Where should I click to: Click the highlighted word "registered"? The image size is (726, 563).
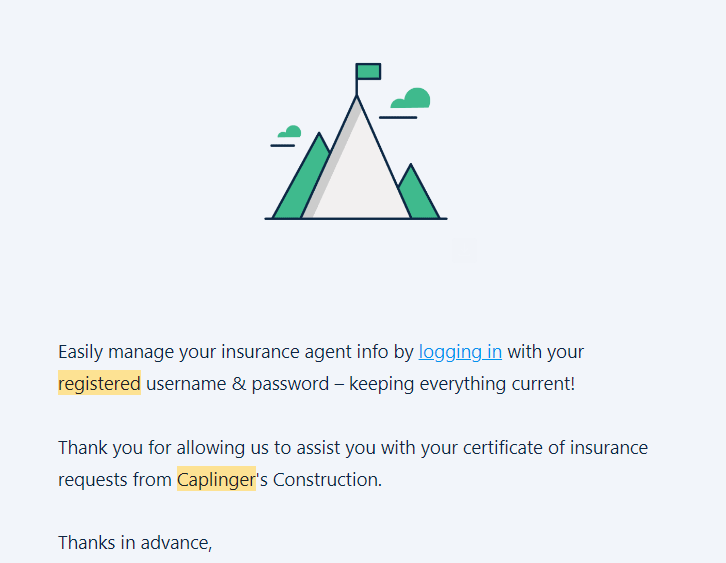(x=99, y=383)
